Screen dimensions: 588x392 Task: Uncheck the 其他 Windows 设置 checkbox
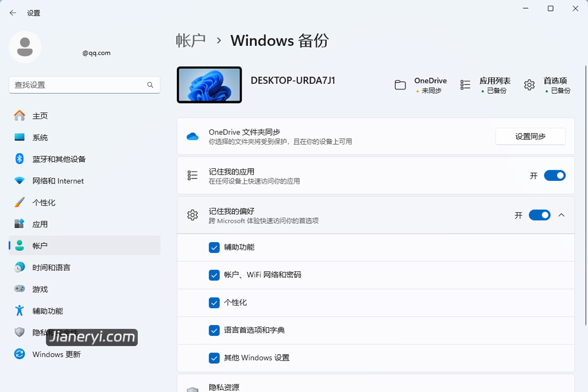tap(214, 358)
